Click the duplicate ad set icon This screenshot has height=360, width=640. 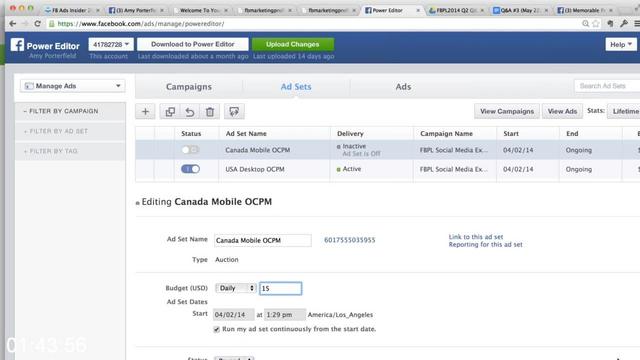pos(170,111)
